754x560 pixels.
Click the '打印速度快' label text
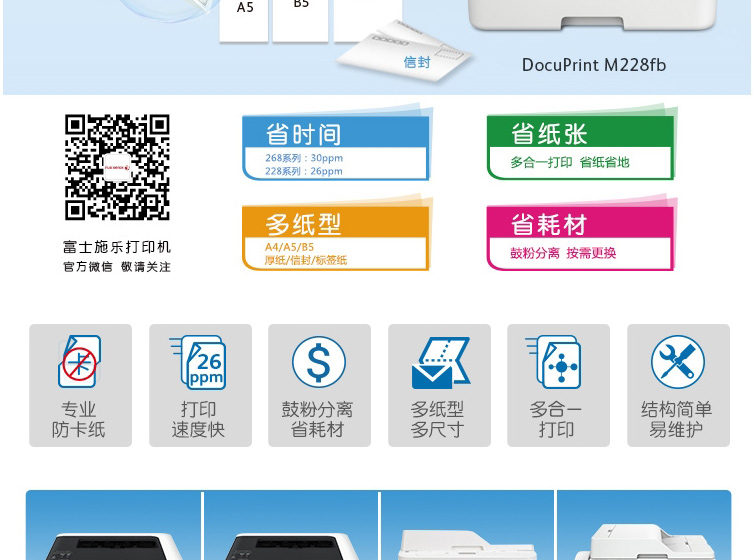point(198,420)
